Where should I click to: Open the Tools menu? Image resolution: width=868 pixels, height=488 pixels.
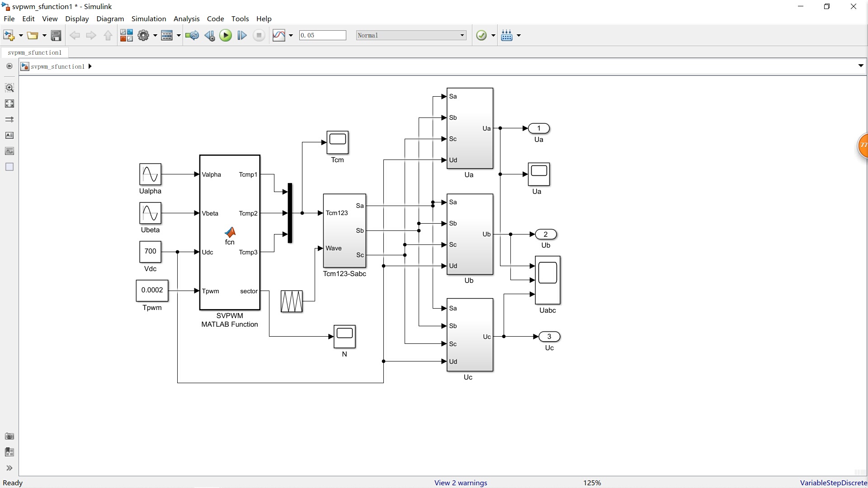pyautogui.click(x=240, y=19)
